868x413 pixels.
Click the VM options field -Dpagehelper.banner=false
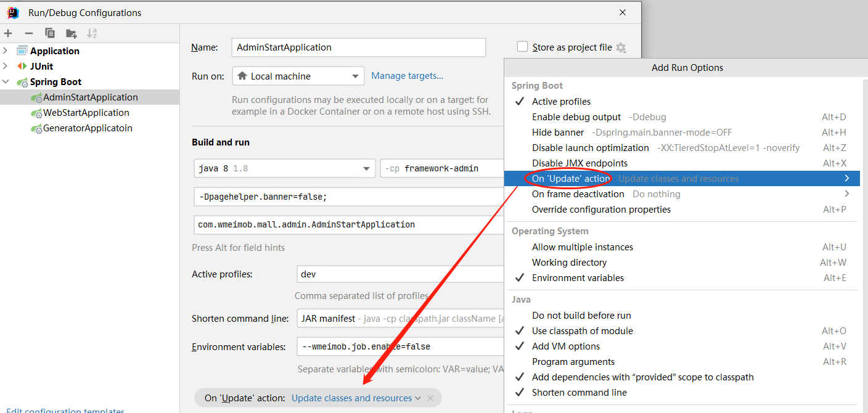pos(349,197)
